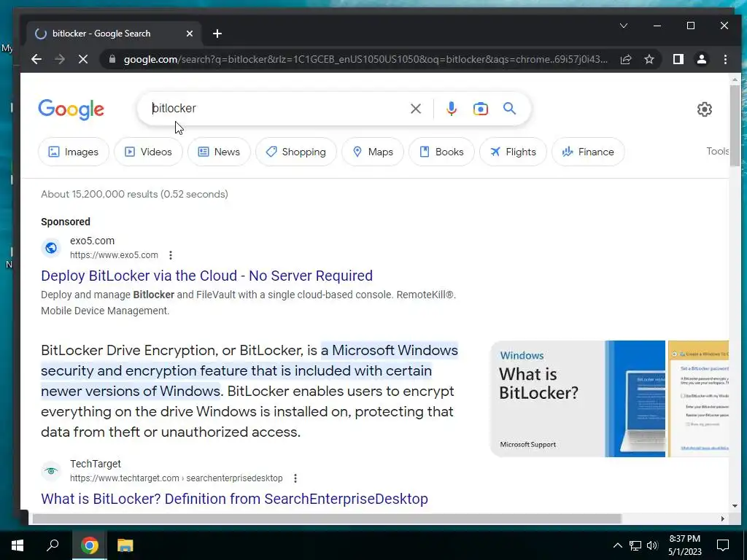Click the browser forward arrow

tap(60, 59)
